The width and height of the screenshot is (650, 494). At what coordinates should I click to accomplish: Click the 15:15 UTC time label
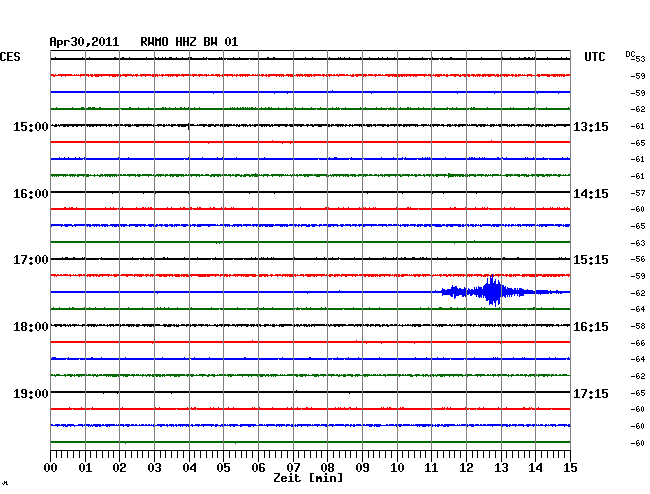click(x=591, y=260)
